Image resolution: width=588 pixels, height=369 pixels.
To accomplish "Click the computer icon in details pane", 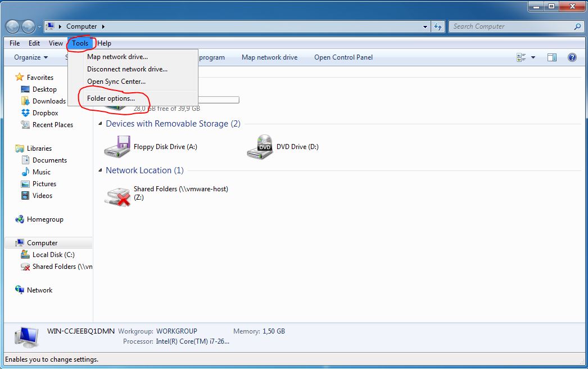I will click(26, 337).
